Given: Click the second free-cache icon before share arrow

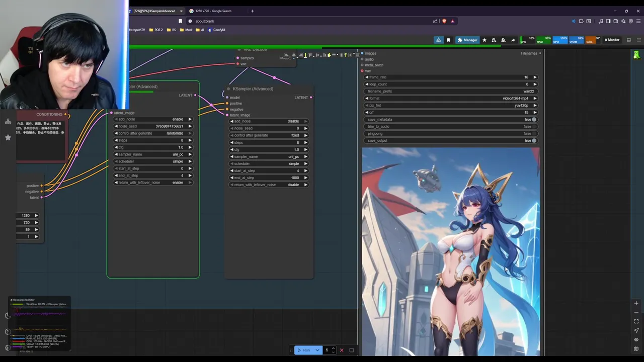Looking at the screenshot, I should tap(503, 40).
